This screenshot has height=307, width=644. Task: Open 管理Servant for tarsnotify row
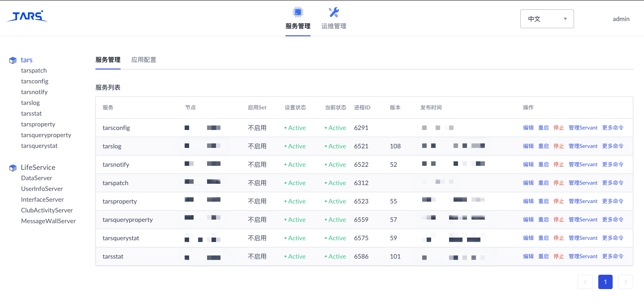click(x=583, y=164)
